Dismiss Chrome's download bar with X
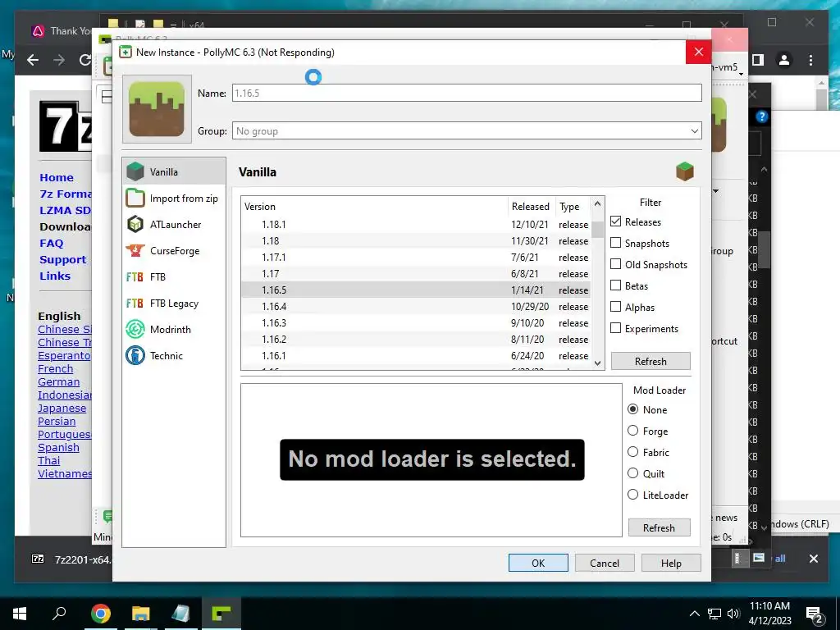Screen dimensions: 840x630 tap(814, 559)
